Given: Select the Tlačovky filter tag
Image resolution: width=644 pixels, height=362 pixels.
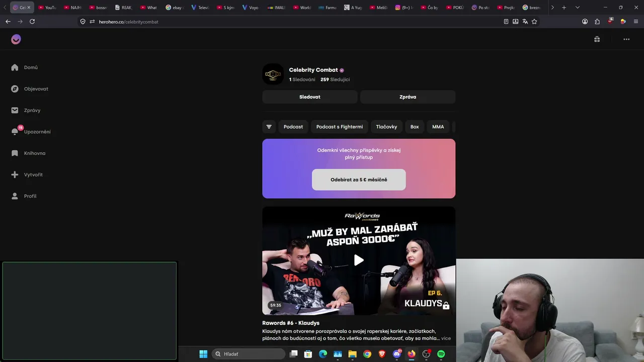Looking at the screenshot, I should click(386, 127).
